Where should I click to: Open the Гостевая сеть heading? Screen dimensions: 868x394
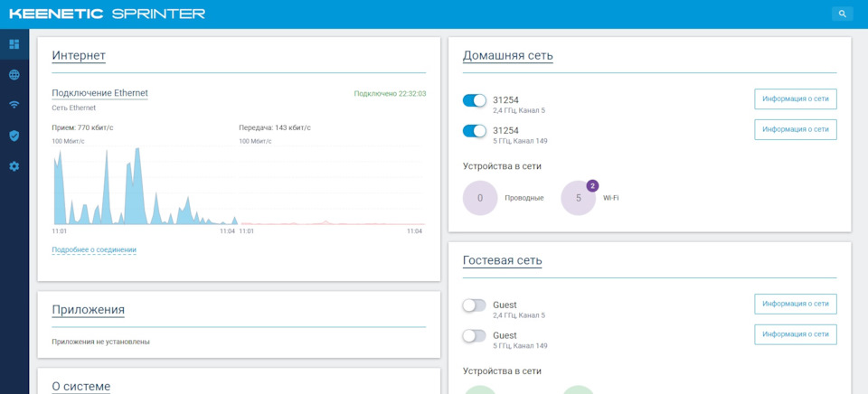tap(502, 260)
